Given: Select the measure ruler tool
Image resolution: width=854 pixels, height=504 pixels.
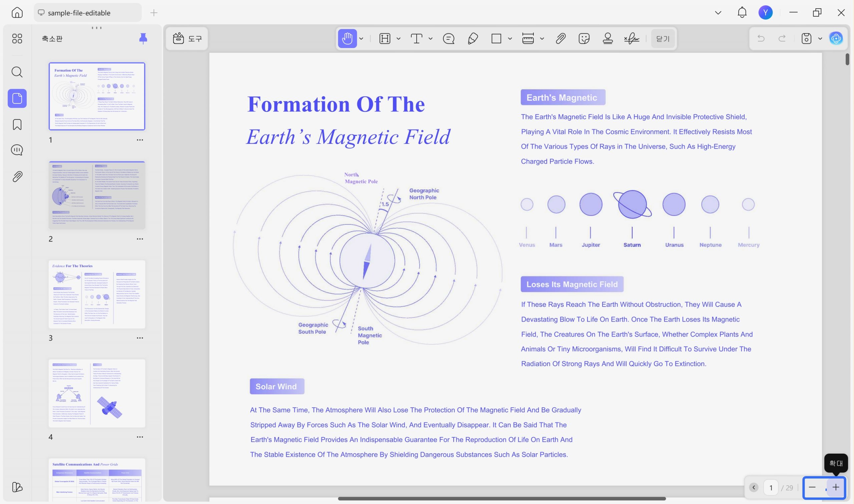Looking at the screenshot, I should (528, 38).
